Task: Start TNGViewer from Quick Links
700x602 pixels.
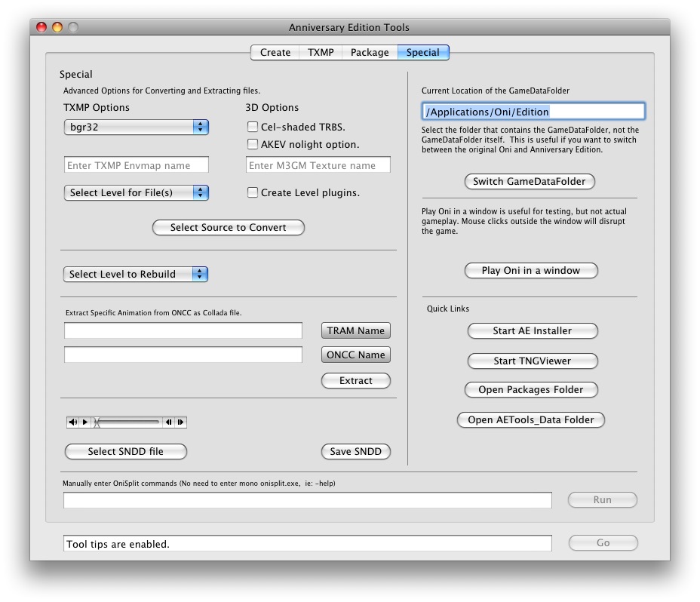Action: [x=532, y=361]
